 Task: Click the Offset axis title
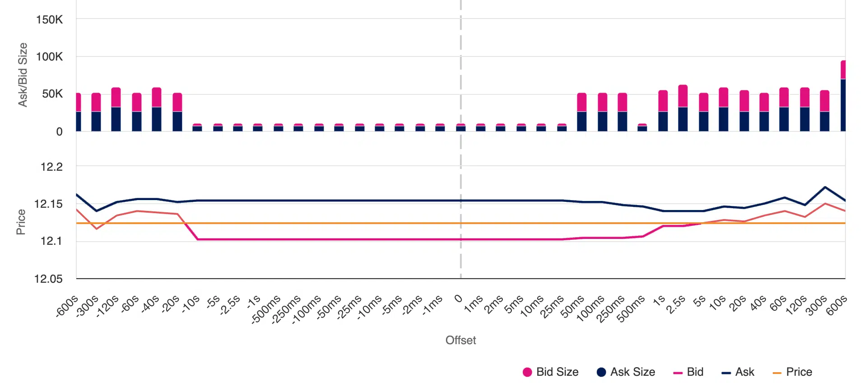tap(461, 340)
